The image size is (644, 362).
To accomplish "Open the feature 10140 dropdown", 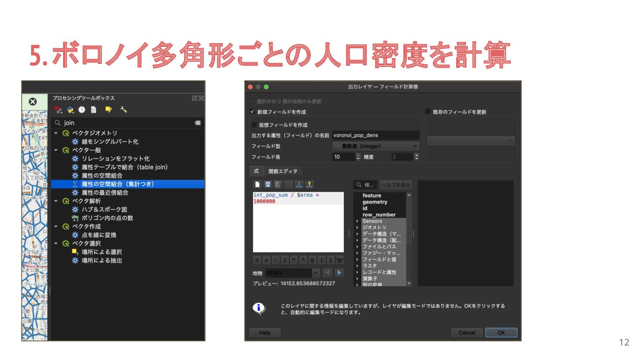I will coord(292,273).
